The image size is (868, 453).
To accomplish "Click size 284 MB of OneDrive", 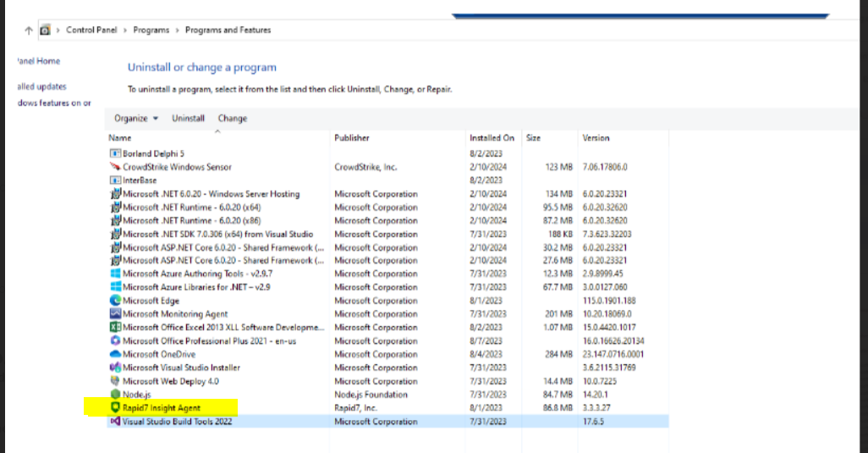I will point(558,354).
